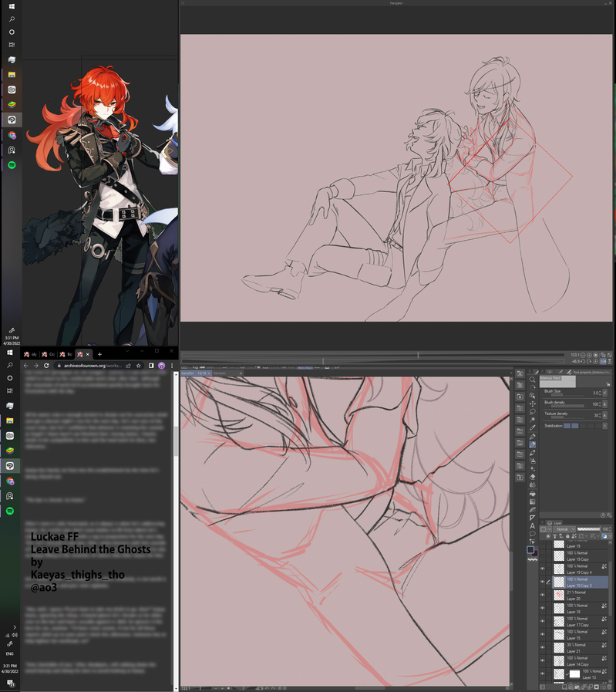Switch to the 'Bo' browser tab
Viewport: 616px width, 692px height.
click(66, 354)
